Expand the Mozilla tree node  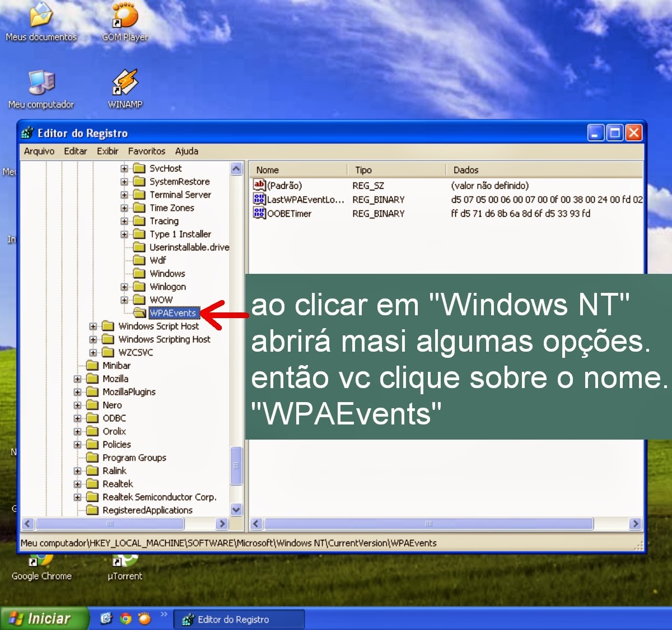[x=77, y=379]
